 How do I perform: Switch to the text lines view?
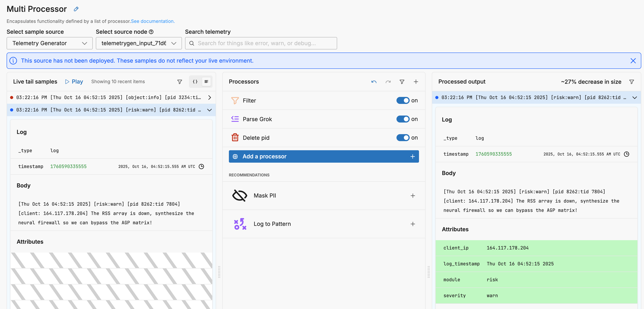(206, 82)
